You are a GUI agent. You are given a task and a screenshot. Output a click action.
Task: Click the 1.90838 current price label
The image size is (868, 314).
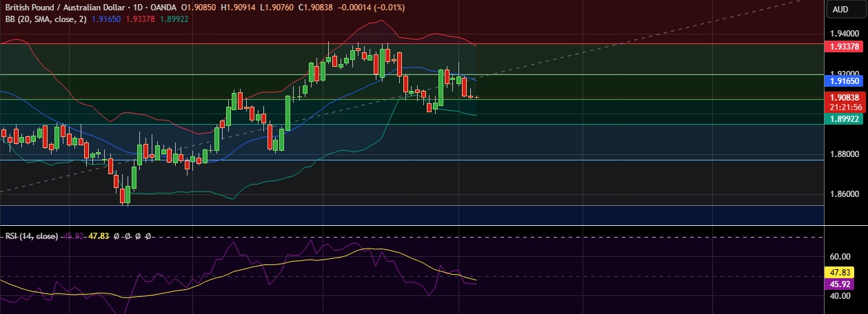pyautogui.click(x=843, y=98)
